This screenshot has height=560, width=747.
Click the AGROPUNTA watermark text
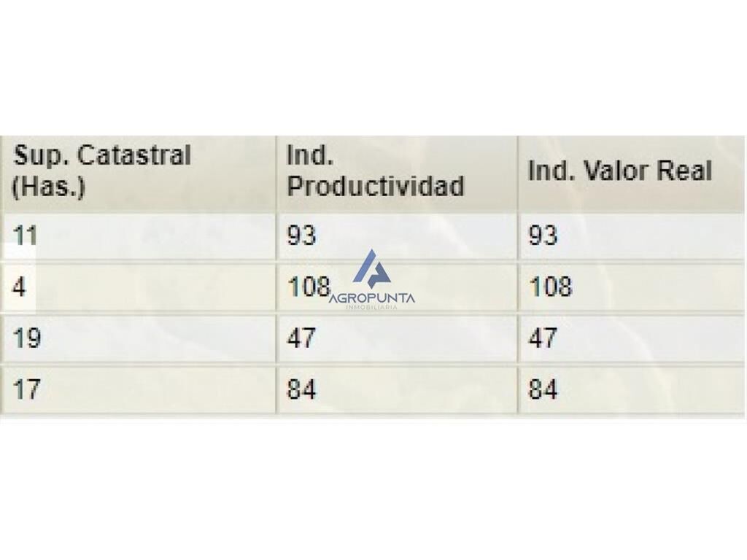coord(372,298)
